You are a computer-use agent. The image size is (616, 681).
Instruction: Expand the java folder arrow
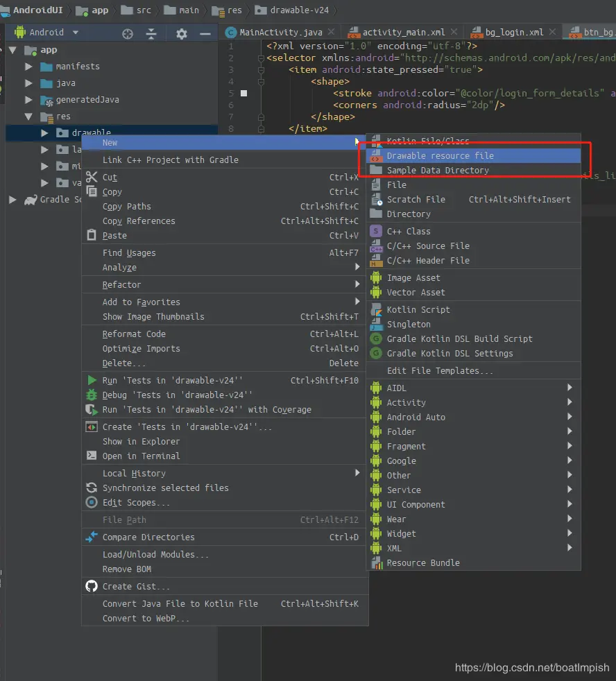point(28,83)
